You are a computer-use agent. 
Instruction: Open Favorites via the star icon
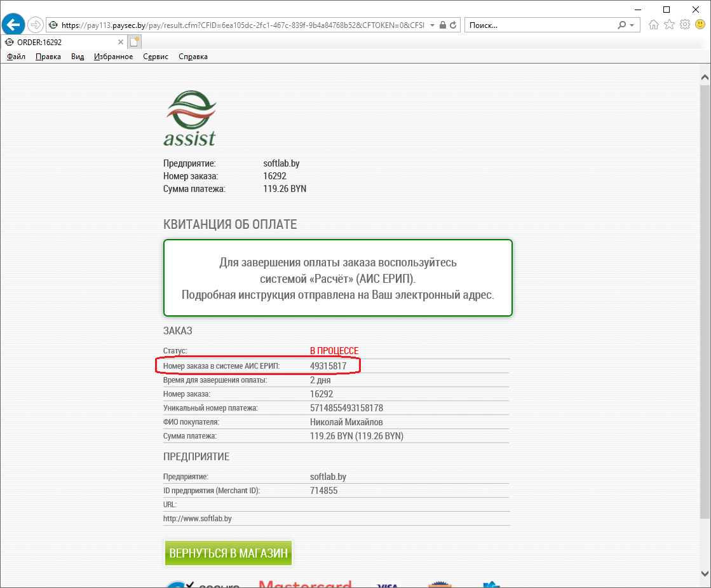[669, 25]
